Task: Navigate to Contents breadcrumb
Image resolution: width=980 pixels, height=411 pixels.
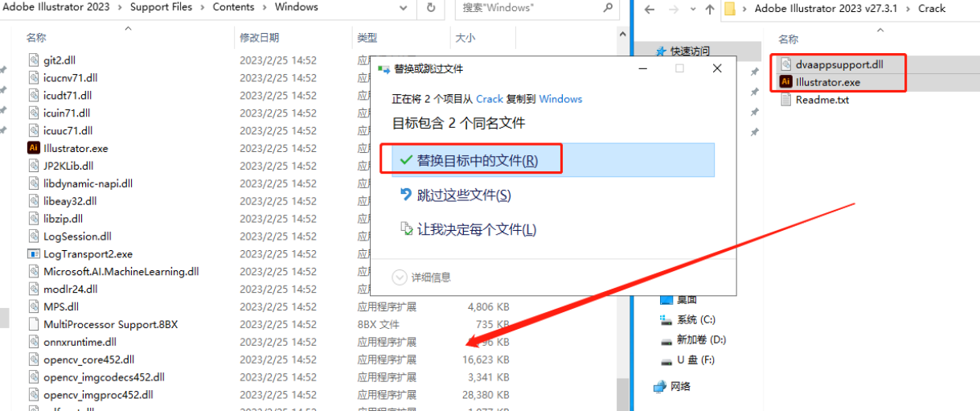Action: coord(233,7)
